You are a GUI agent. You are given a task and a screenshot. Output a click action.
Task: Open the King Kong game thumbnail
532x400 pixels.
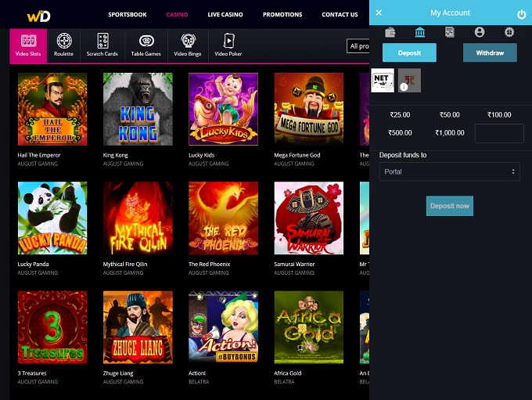138,110
